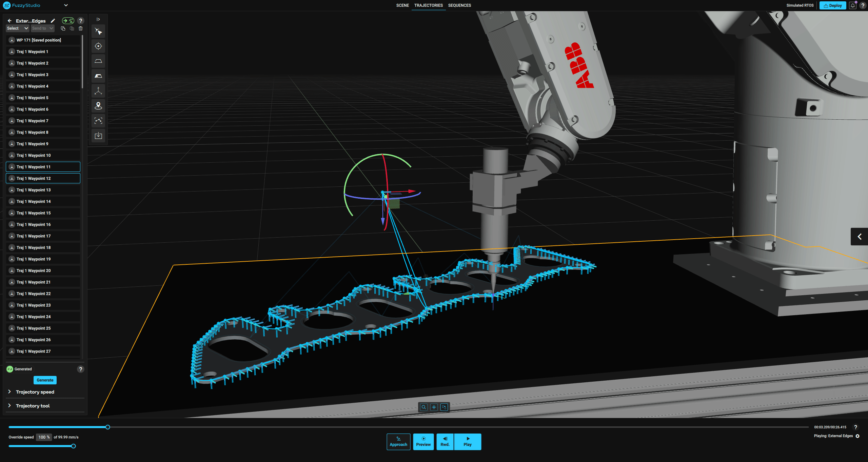Viewport: 868px width, 462px height.
Task: Click the pencil rename trajectory icon
Action: pos(53,21)
